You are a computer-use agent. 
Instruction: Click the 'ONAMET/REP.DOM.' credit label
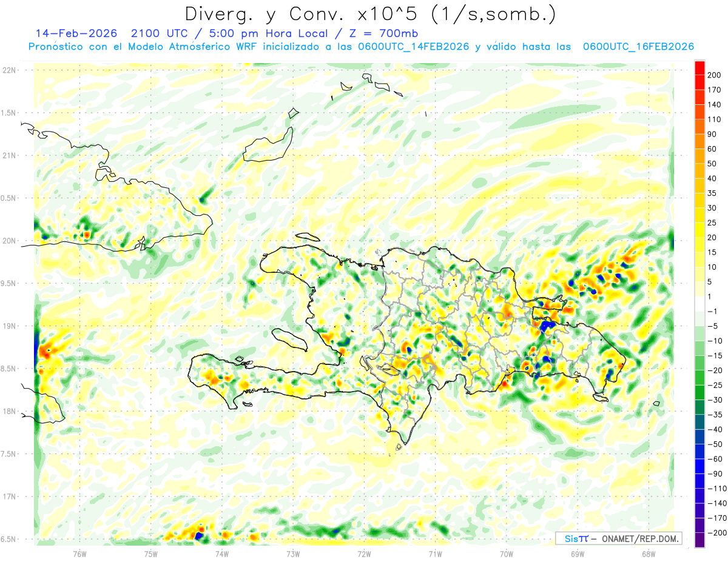pos(639,538)
